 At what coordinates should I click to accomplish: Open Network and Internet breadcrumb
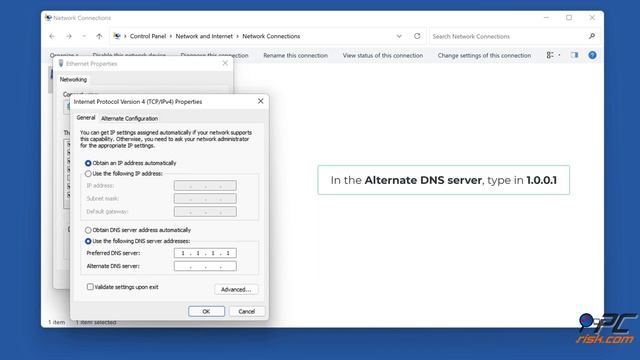click(204, 36)
